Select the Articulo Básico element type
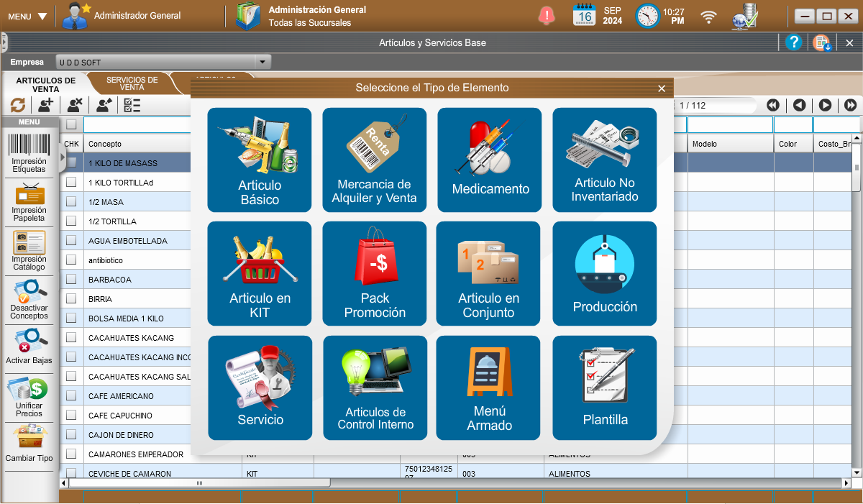The height and width of the screenshot is (504, 863). [260, 160]
